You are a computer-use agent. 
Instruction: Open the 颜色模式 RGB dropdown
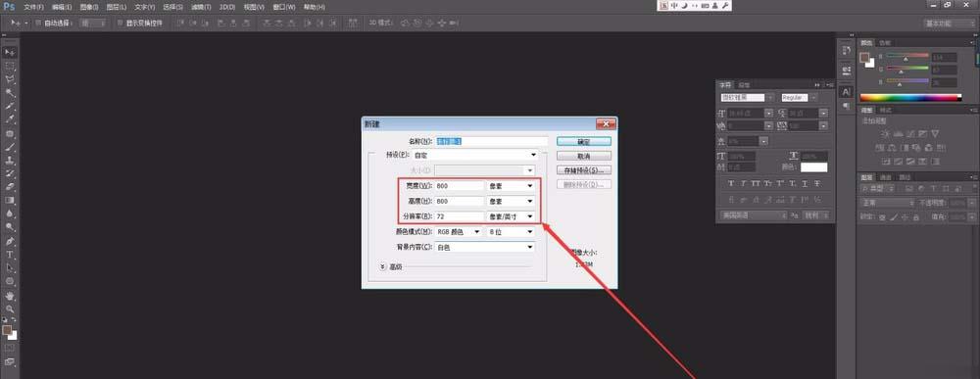coord(459,232)
